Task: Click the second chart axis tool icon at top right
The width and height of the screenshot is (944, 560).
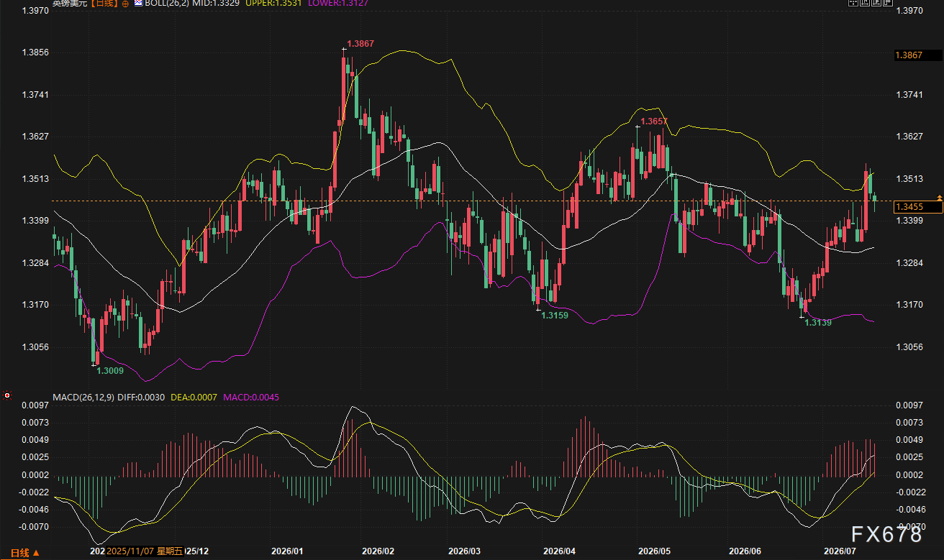Action: [865, 3]
